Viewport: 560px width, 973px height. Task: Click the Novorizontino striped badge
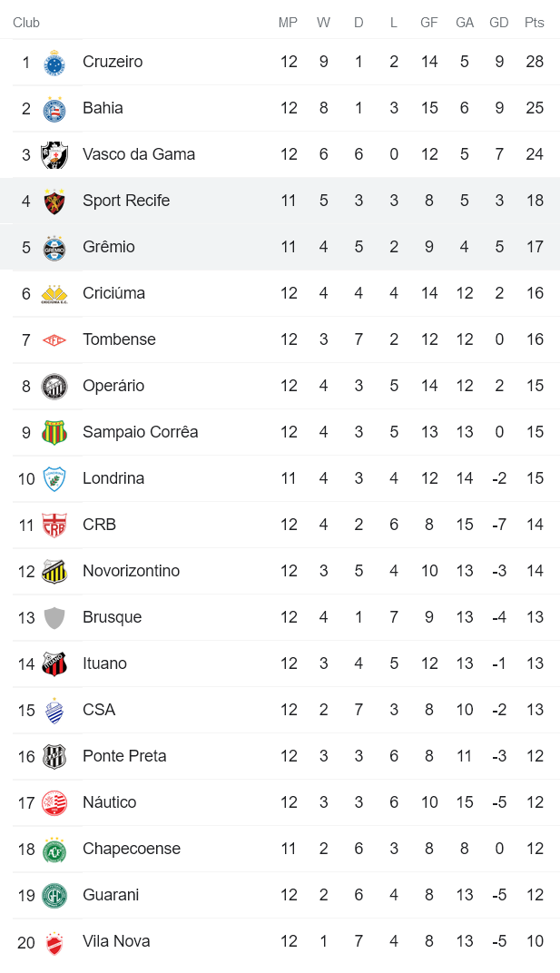[x=54, y=571]
